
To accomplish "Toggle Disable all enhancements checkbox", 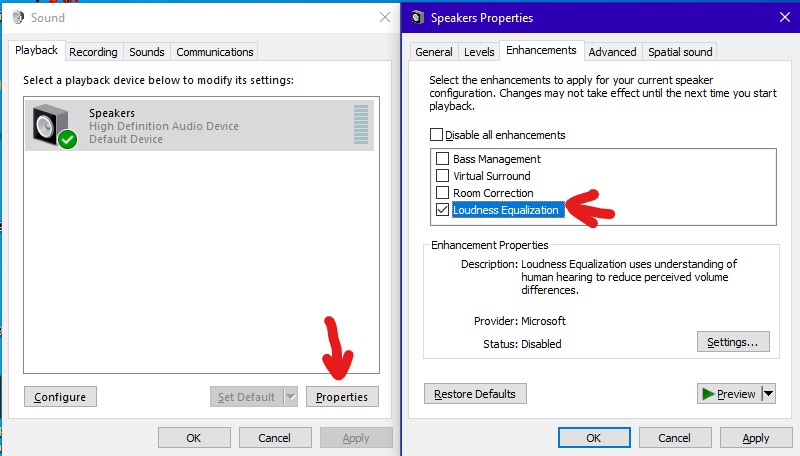I will [x=436, y=135].
